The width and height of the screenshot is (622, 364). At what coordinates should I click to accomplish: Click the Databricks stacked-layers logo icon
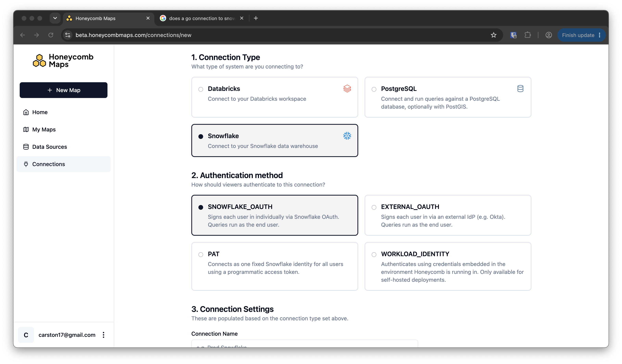pos(347,88)
